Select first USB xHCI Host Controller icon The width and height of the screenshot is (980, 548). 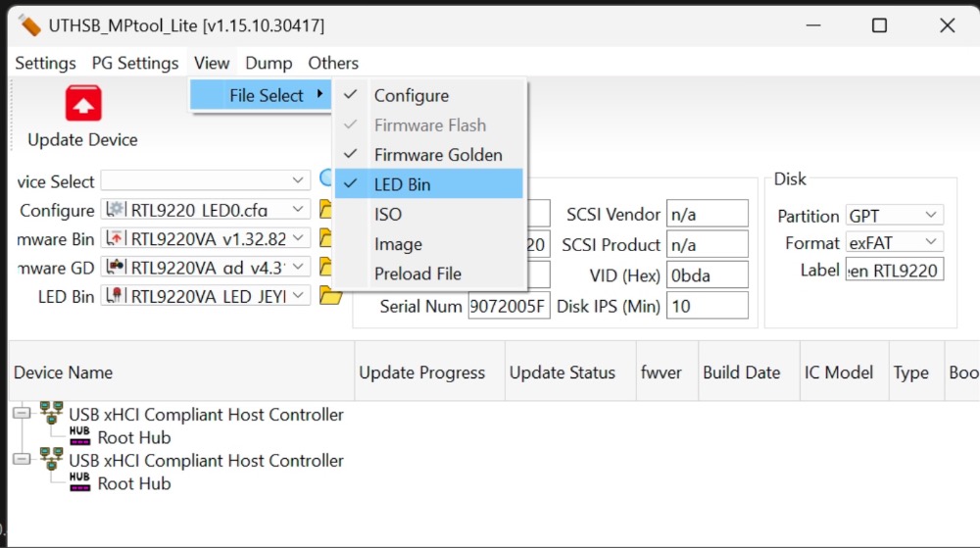pyautogui.click(x=51, y=413)
